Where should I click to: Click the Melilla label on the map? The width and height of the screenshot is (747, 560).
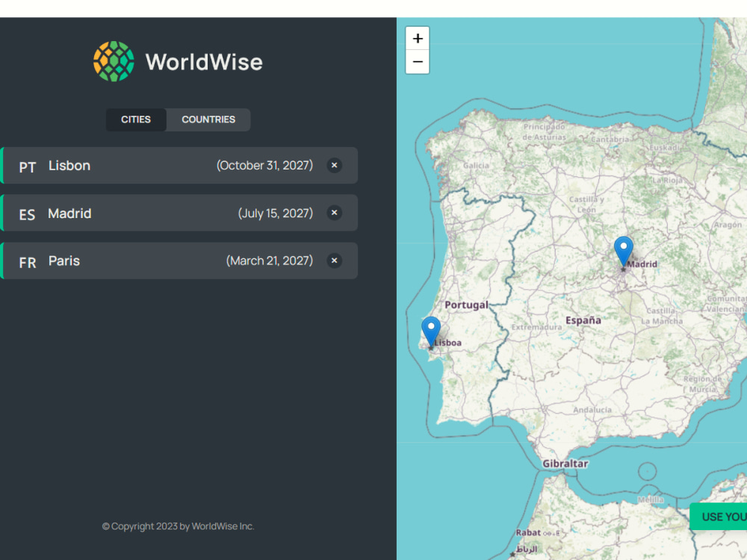pos(651,500)
